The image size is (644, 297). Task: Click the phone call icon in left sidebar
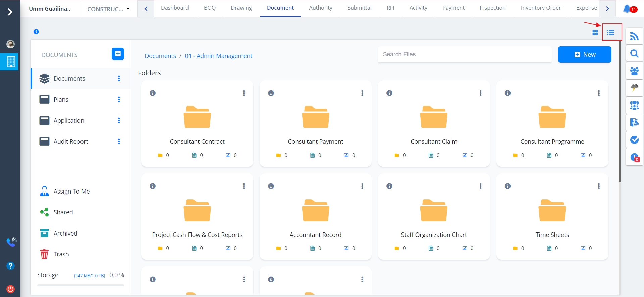pyautogui.click(x=11, y=242)
